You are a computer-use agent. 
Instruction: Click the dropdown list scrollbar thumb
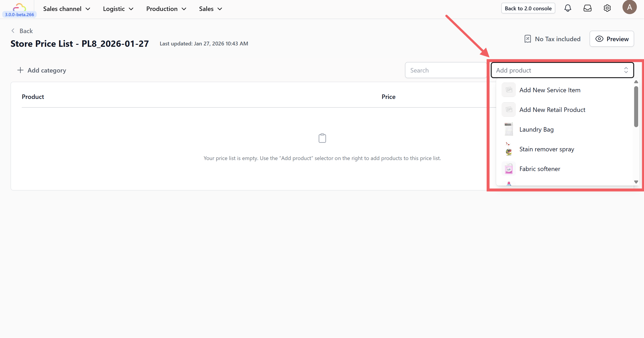point(636,106)
